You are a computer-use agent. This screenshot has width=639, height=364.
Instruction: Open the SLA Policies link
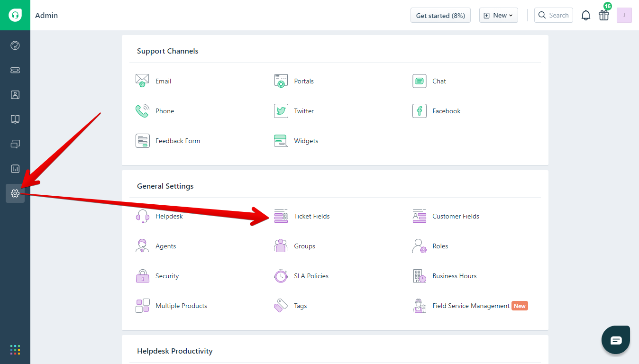(311, 276)
